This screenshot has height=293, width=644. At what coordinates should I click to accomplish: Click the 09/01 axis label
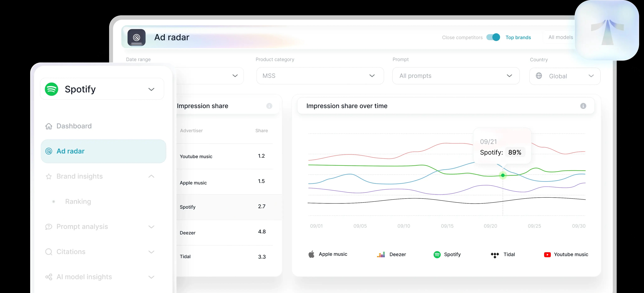coord(316,226)
